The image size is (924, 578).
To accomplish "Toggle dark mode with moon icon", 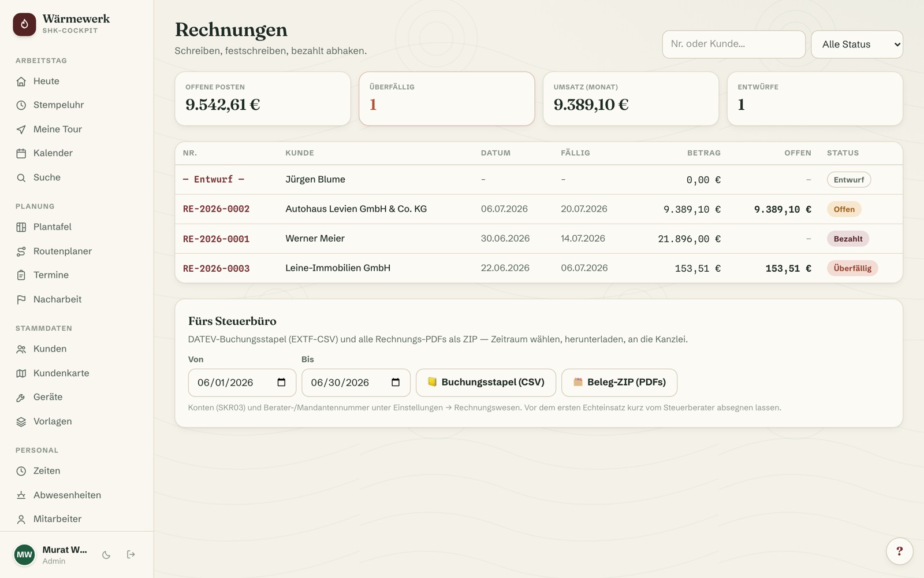I will click(106, 555).
